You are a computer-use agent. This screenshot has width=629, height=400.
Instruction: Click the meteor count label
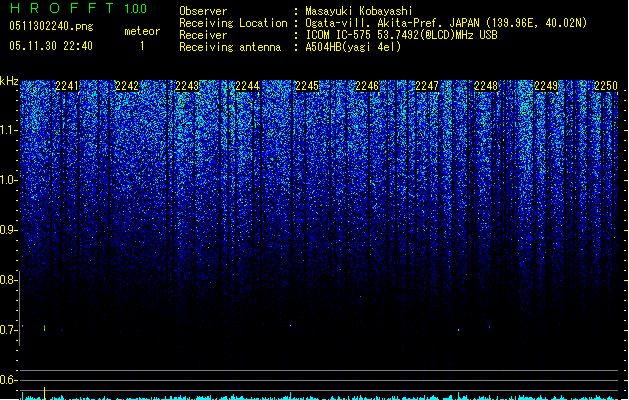click(x=142, y=31)
